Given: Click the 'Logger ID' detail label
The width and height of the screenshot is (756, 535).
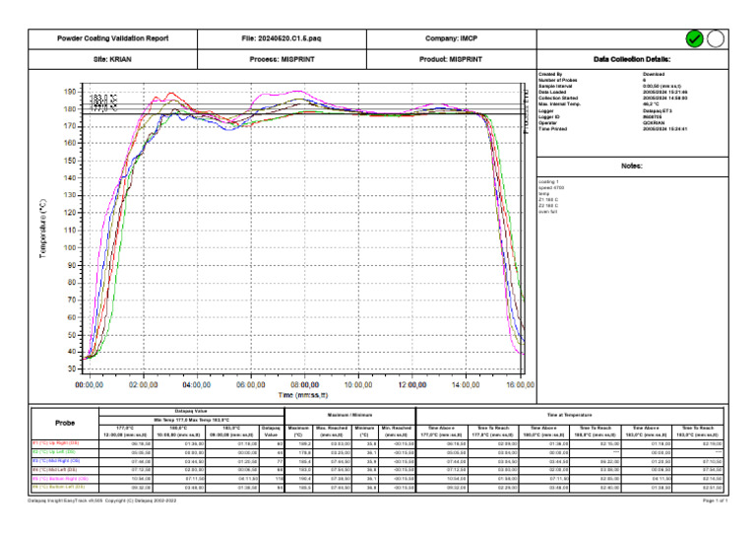Looking at the screenshot, I should point(549,116).
